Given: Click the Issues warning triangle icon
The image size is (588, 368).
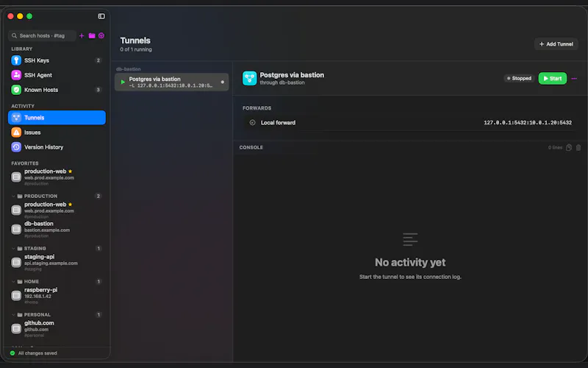Looking at the screenshot, I should click(16, 132).
